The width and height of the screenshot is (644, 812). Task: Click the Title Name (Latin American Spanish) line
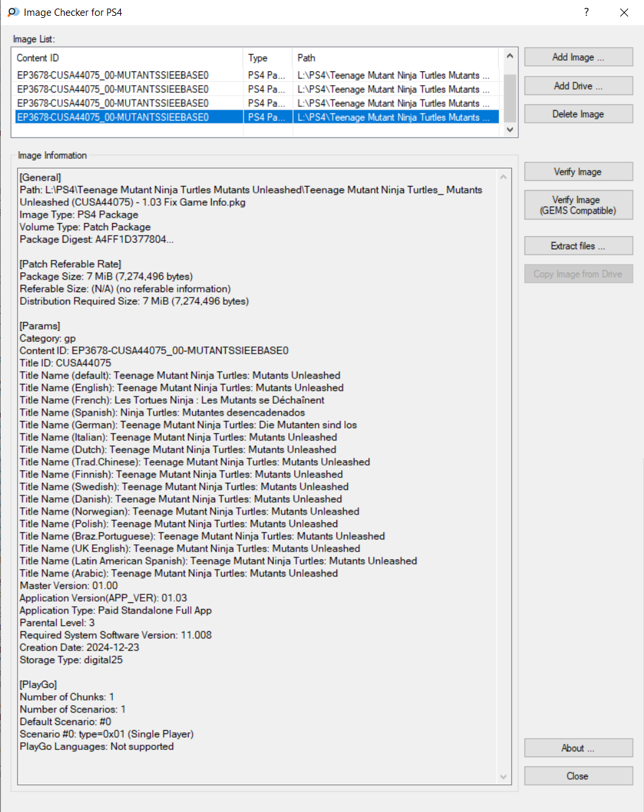(218, 561)
